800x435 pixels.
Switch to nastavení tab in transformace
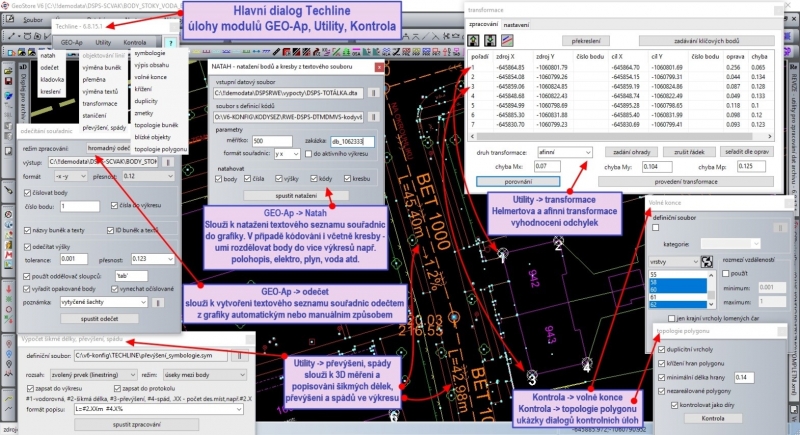pos(516,24)
